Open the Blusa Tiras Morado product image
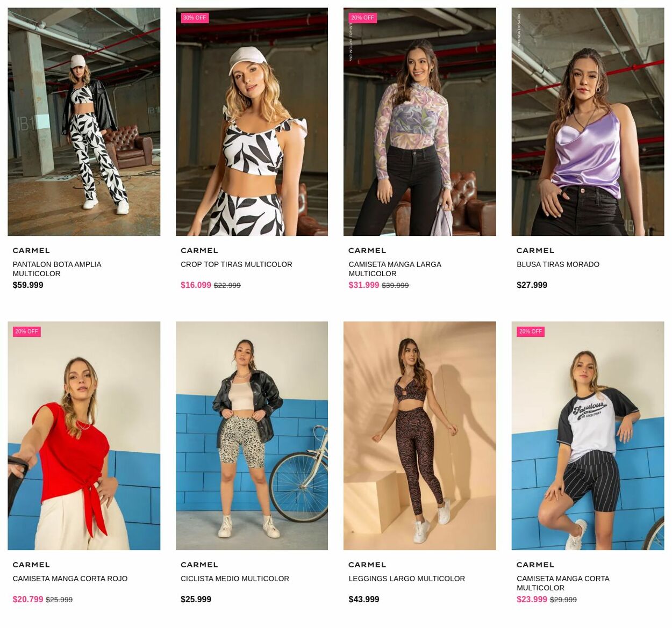Screen dimensions: 672x628 pyautogui.click(x=588, y=121)
